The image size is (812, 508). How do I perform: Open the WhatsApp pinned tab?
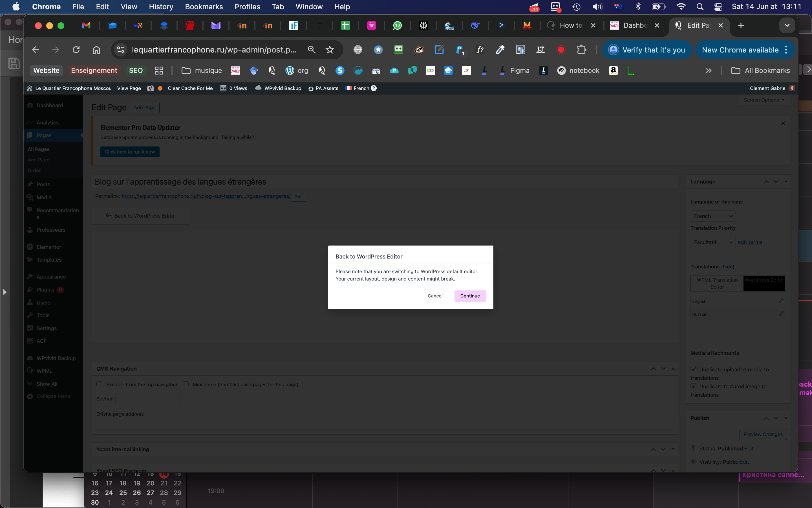click(x=397, y=25)
